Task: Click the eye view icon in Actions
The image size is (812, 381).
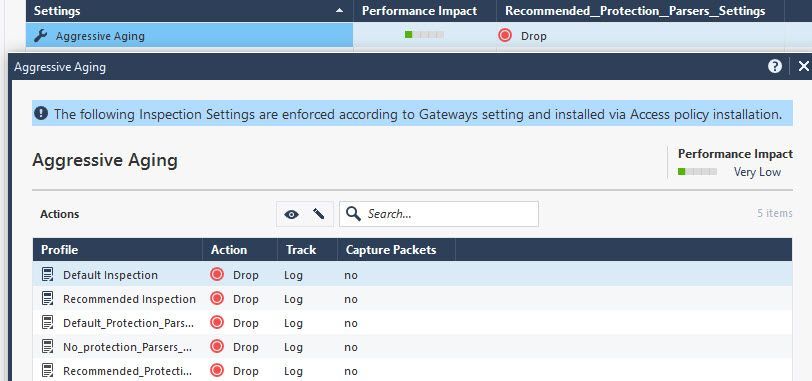Action: pyautogui.click(x=291, y=214)
